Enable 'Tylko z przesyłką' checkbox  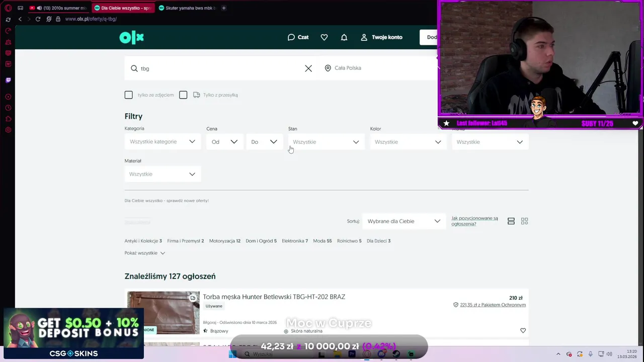tap(183, 95)
